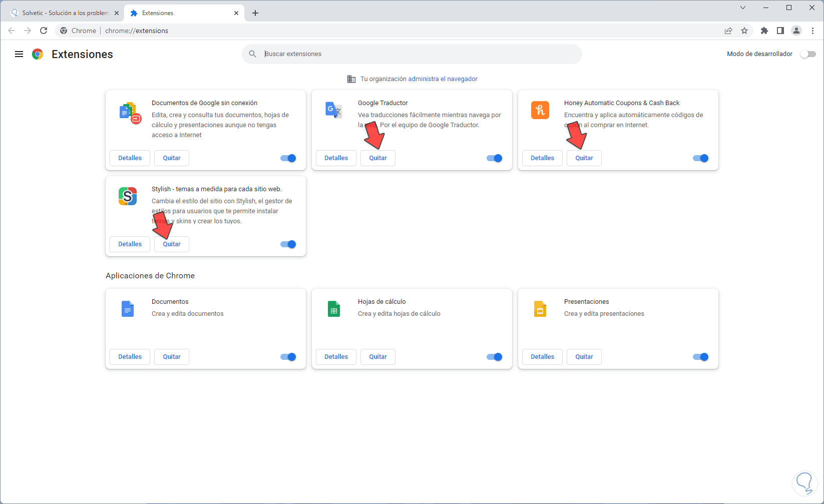This screenshot has width=824, height=504.
Task: Enable Modo de desarrollador toggle
Action: point(808,54)
